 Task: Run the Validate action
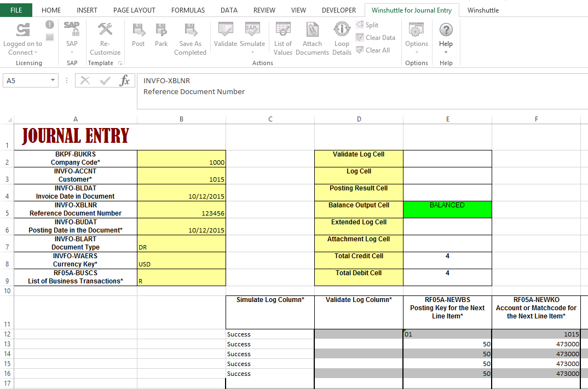click(226, 34)
